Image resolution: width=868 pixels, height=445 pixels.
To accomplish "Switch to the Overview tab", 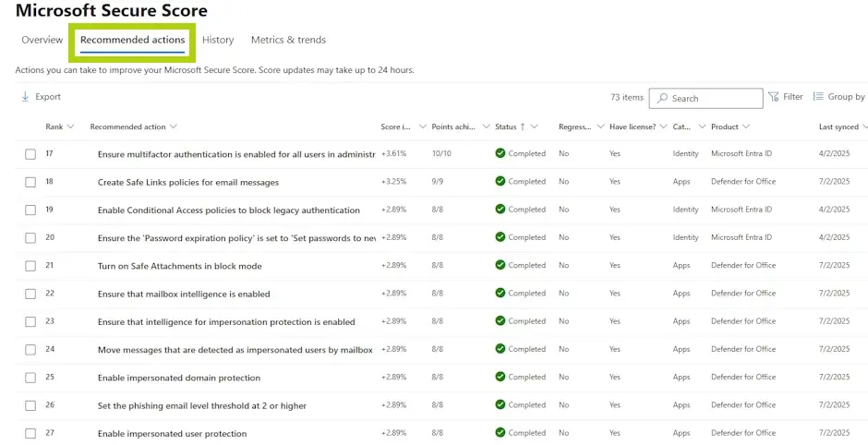I will point(42,40).
